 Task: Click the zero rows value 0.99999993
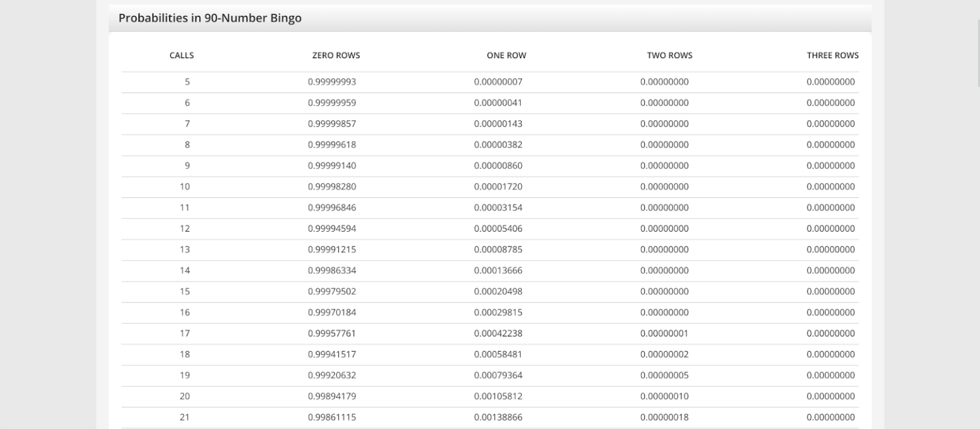point(332,82)
